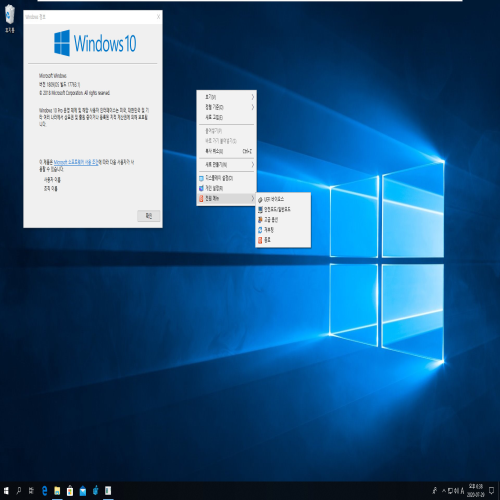
Task: Show hidden system tray icons chevron
Action: click(444, 491)
